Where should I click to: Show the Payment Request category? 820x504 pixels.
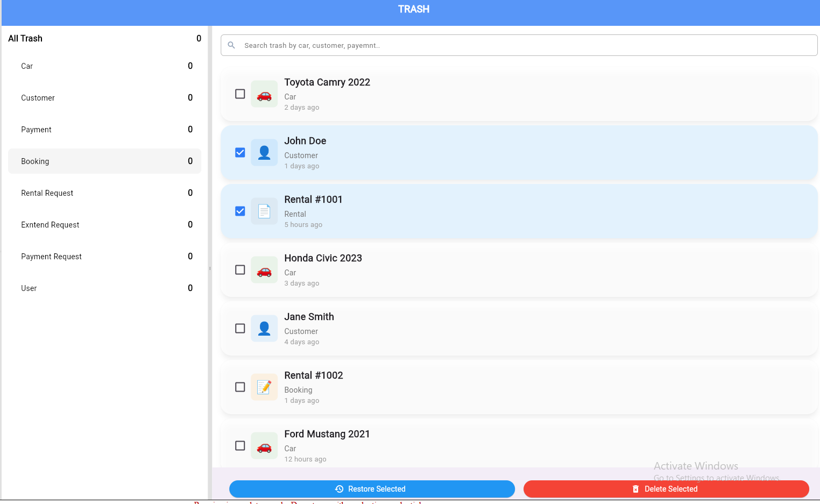click(x=104, y=257)
